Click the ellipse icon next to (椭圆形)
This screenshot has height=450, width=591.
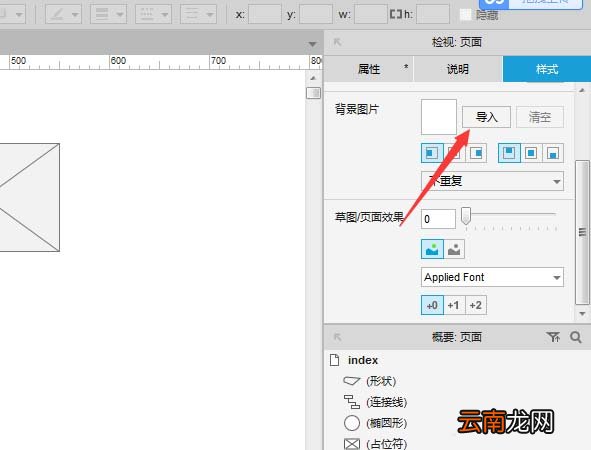(352, 423)
